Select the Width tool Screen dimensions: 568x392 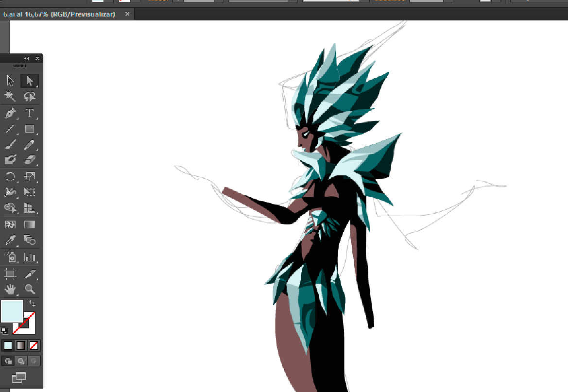[x=10, y=192]
